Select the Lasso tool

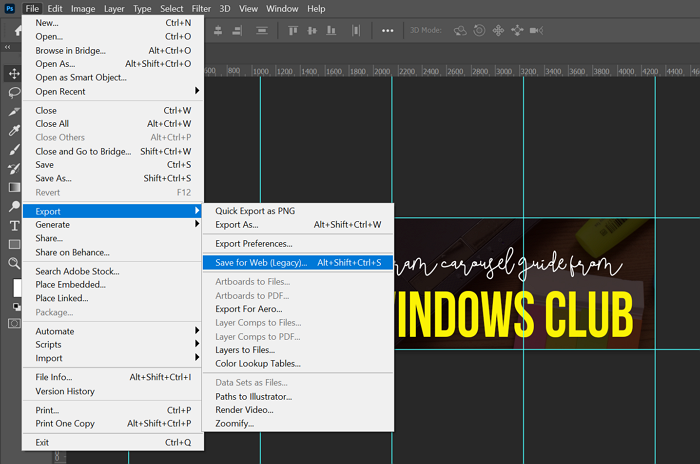[14, 92]
